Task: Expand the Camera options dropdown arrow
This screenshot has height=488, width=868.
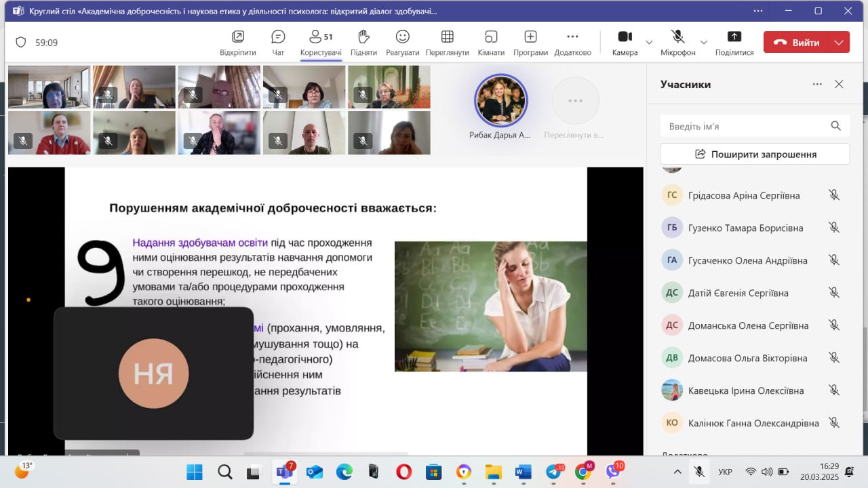Action: 649,42
